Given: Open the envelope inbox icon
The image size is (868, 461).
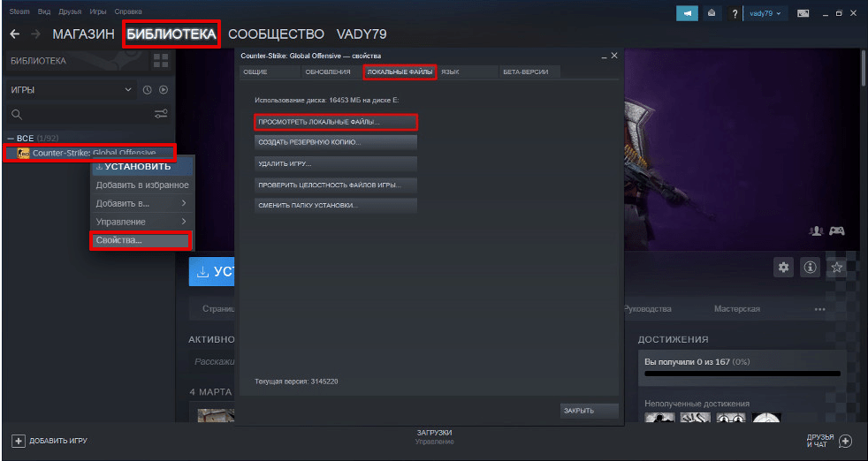Looking at the screenshot, I should [x=712, y=13].
